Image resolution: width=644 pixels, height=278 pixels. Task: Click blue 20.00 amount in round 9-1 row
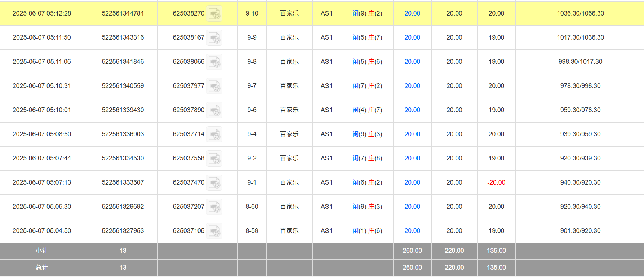coord(412,182)
